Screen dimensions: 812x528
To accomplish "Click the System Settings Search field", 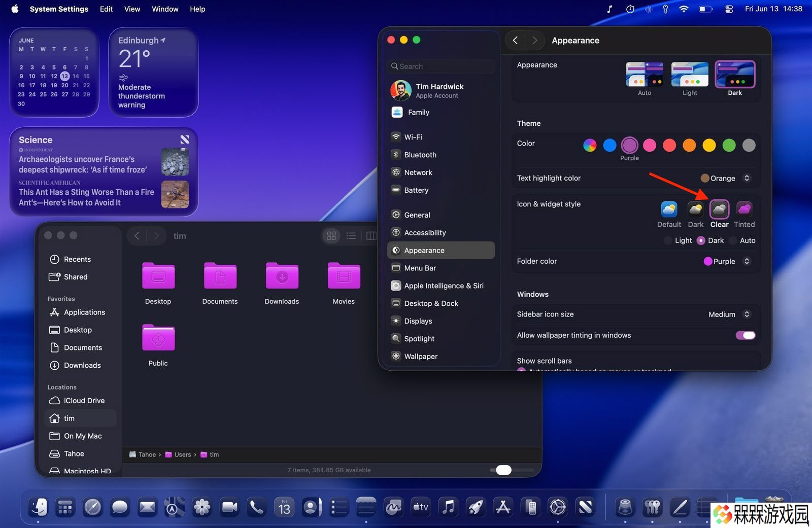I will click(441, 66).
